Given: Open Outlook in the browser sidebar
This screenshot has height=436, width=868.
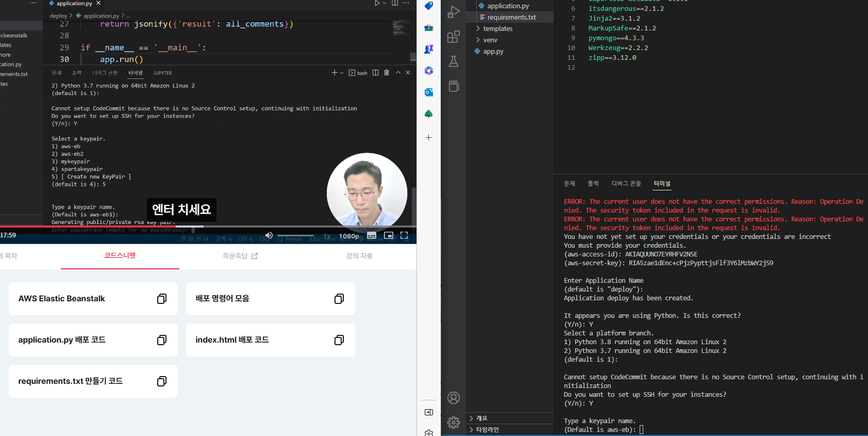Looking at the screenshot, I should [429, 92].
